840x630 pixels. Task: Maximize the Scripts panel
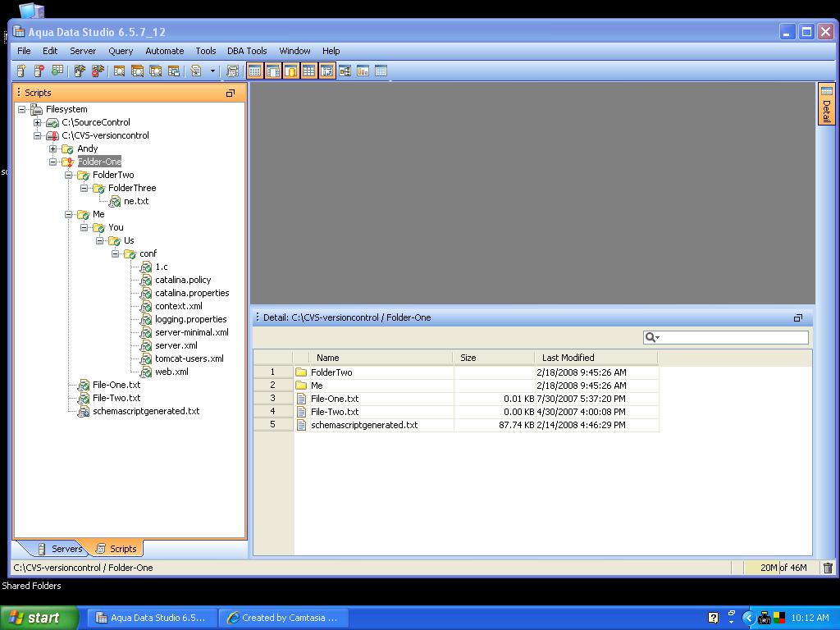(231, 94)
